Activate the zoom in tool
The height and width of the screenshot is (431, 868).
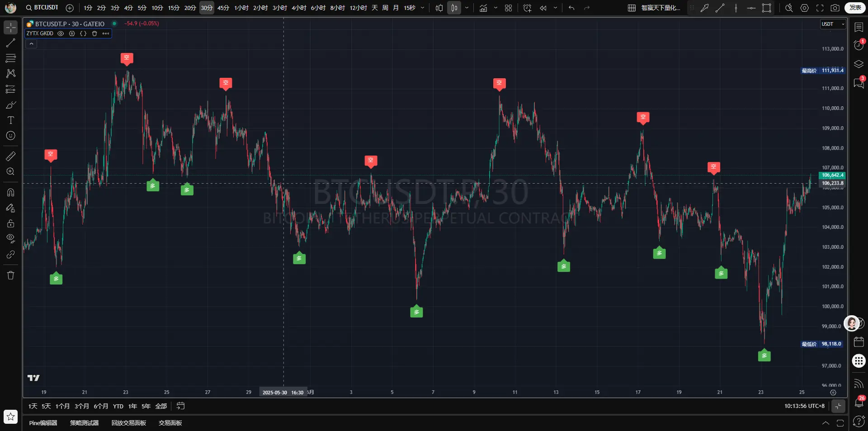point(11,172)
